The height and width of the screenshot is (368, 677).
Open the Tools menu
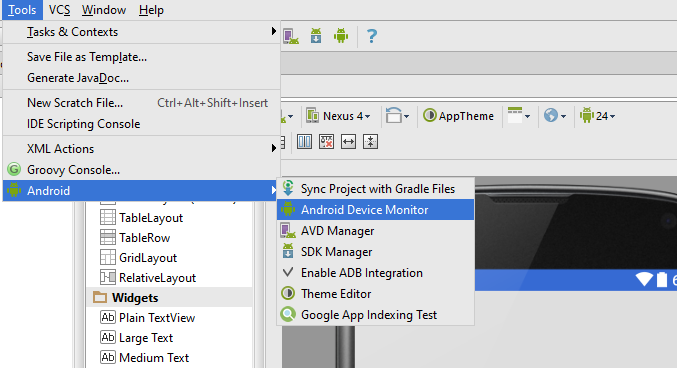point(22,10)
